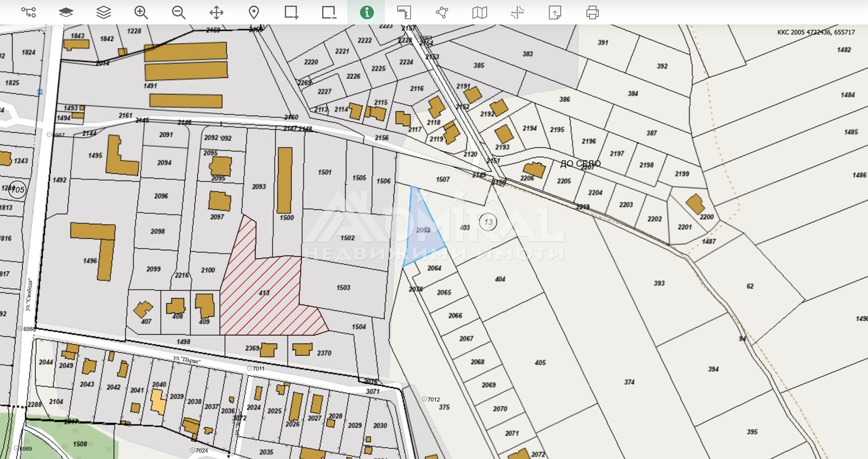Screen dimensions: 868x459
Task: Select the ruler measure tool
Action: point(404,12)
